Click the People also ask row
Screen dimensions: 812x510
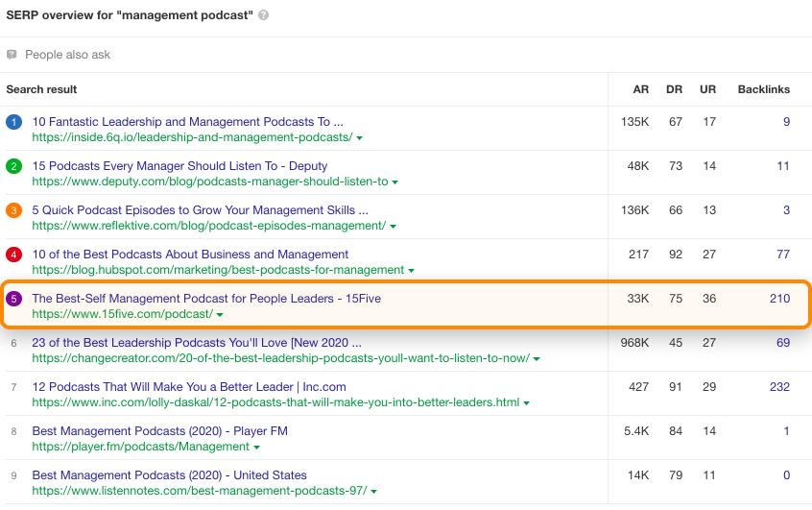(67, 55)
